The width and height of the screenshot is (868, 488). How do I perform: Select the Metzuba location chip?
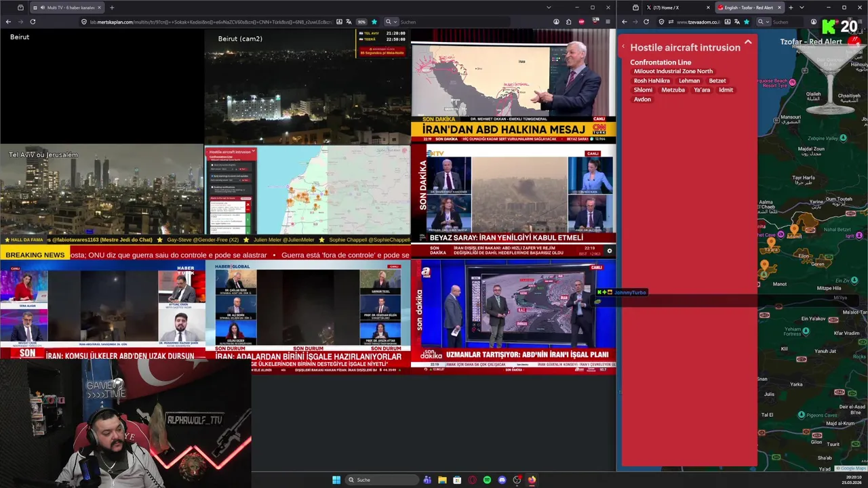pyautogui.click(x=673, y=90)
